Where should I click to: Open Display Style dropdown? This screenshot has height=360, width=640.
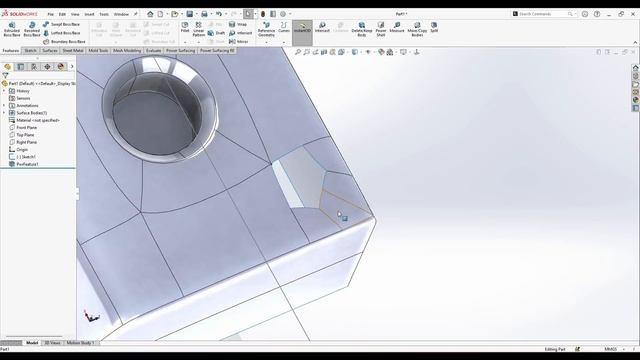(x=355, y=52)
